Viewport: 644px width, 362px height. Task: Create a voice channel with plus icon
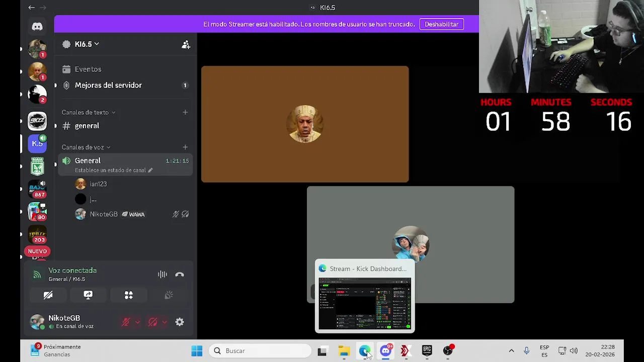tap(185, 147)
